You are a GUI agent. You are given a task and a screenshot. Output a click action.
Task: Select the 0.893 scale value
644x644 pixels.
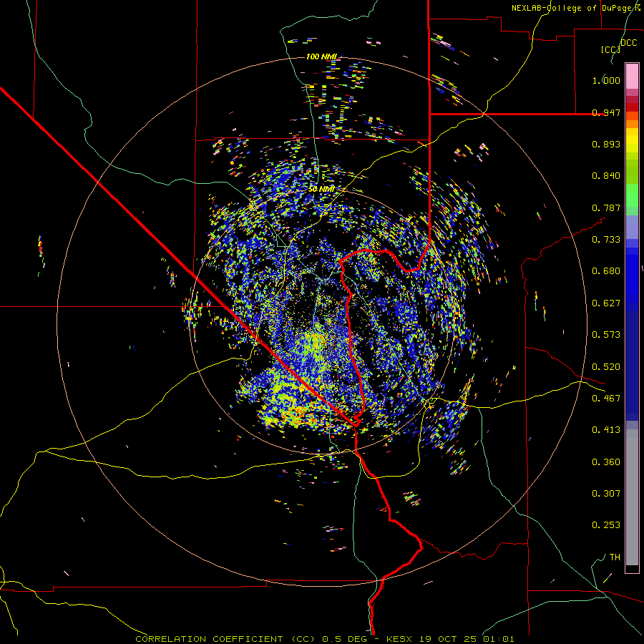(x=606, y=144)
